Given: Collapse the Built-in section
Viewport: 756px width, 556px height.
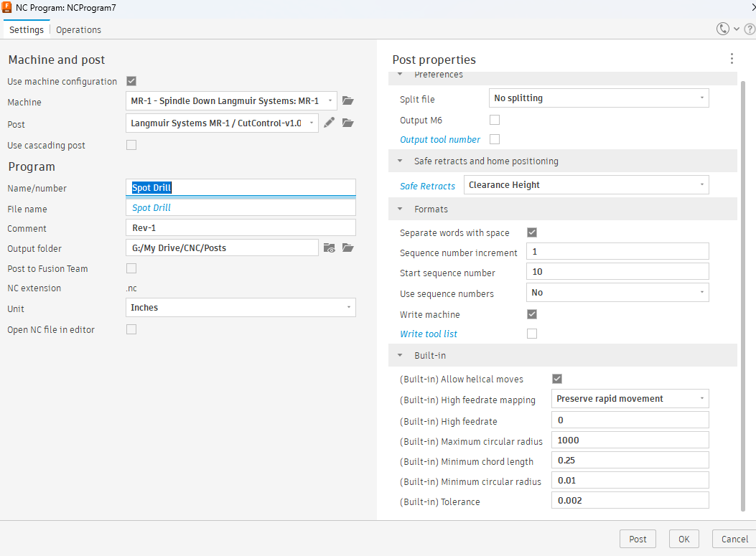Looking at the screenshot, I should (x=400, y=355).
